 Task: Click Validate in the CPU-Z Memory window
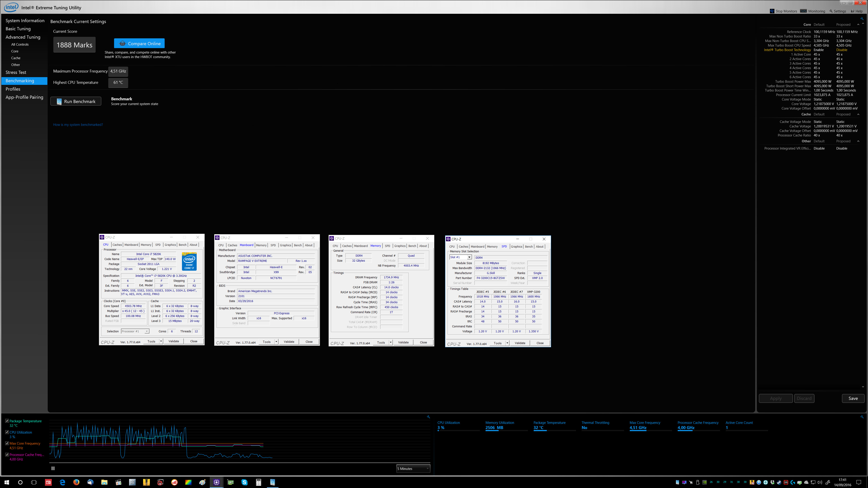pyautogui.click(x=403, y=342)
